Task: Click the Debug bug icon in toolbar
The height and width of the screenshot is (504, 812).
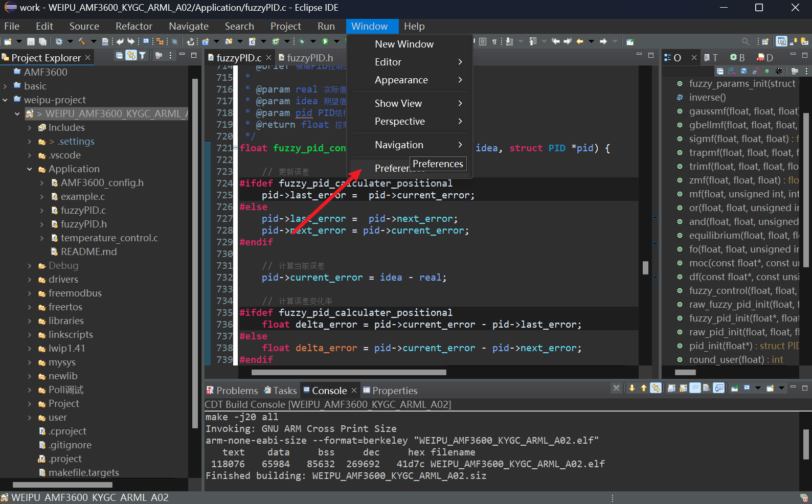Action: 302,41
